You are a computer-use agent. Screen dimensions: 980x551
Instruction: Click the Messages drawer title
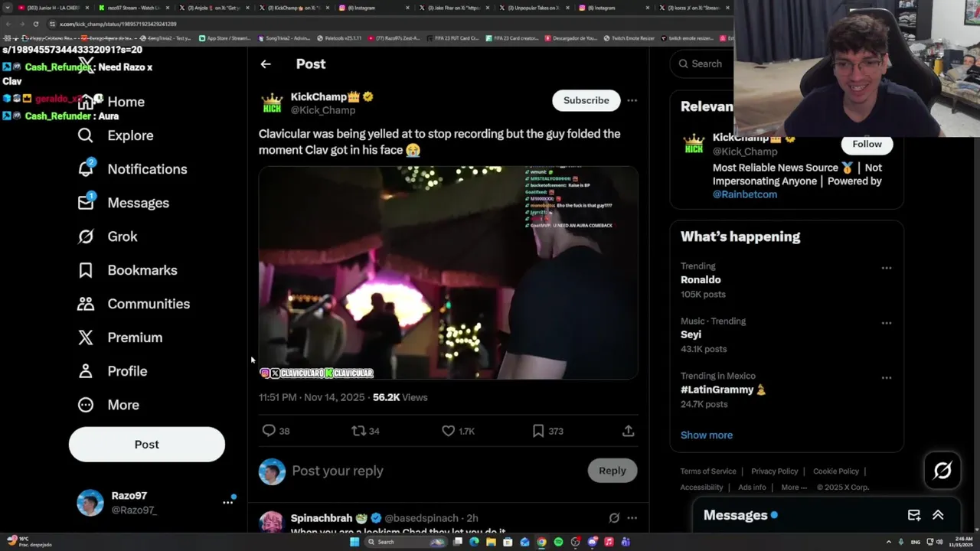[x=735, y=515]
